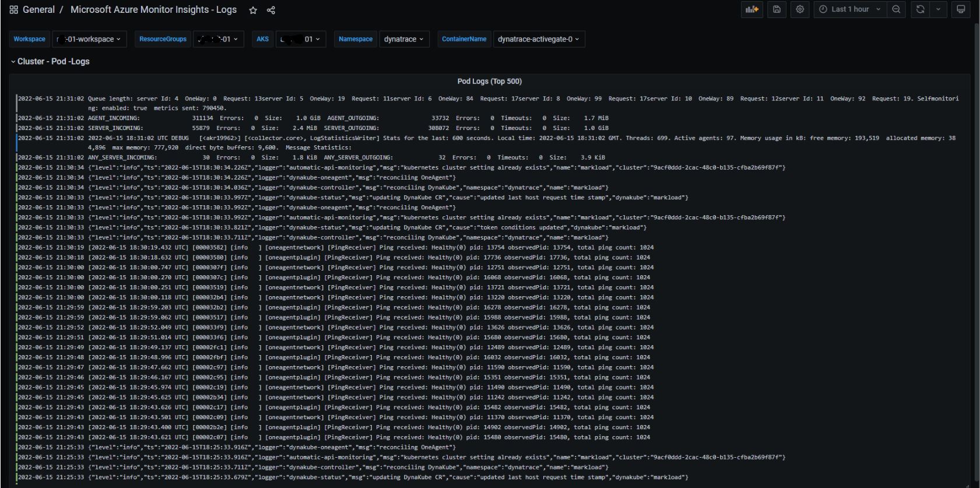
Task: Click the ContainerName variable label
Action: (464, 39)
